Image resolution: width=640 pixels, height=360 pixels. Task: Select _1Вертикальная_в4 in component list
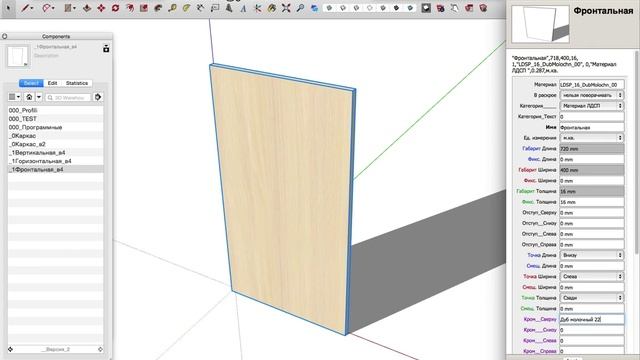[x=56, y=153]
